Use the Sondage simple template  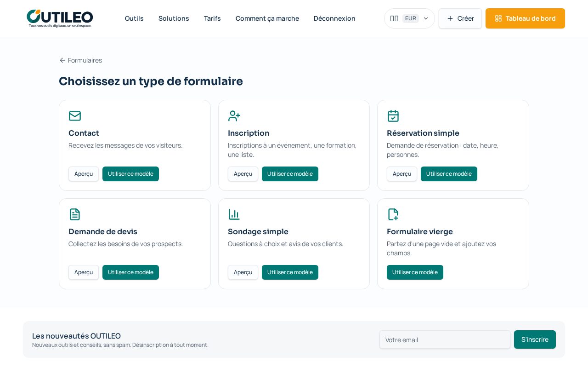(x=290, y=272)
